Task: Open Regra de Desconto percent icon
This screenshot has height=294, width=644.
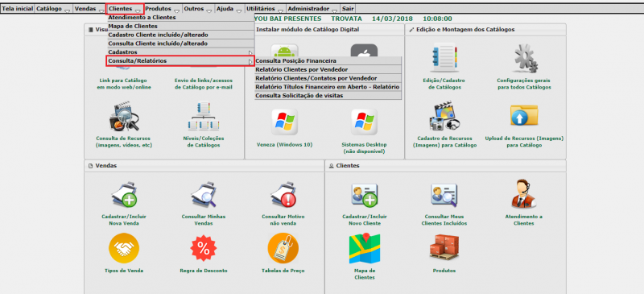Action: (x=204, y=248)
